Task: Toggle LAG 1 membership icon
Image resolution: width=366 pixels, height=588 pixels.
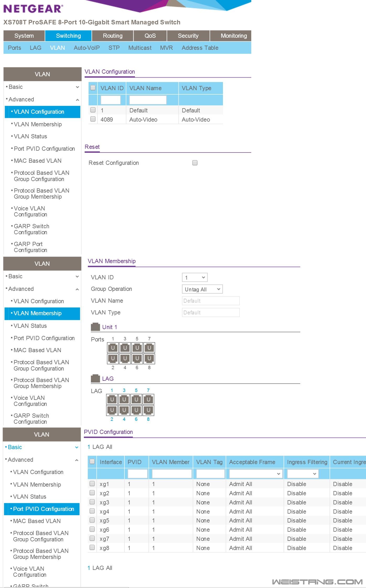Action: (112, 399)
